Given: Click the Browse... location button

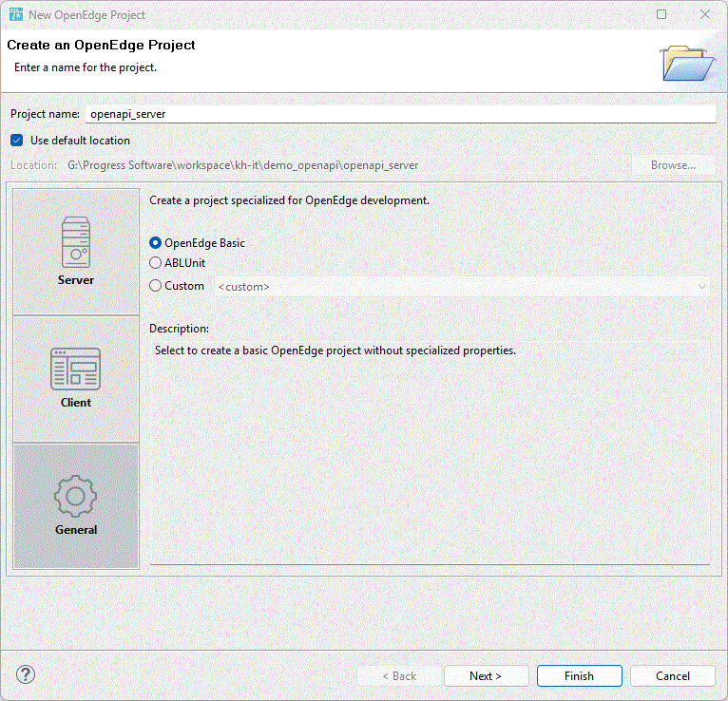Looking at the screenshot, I should pos(673,165).
